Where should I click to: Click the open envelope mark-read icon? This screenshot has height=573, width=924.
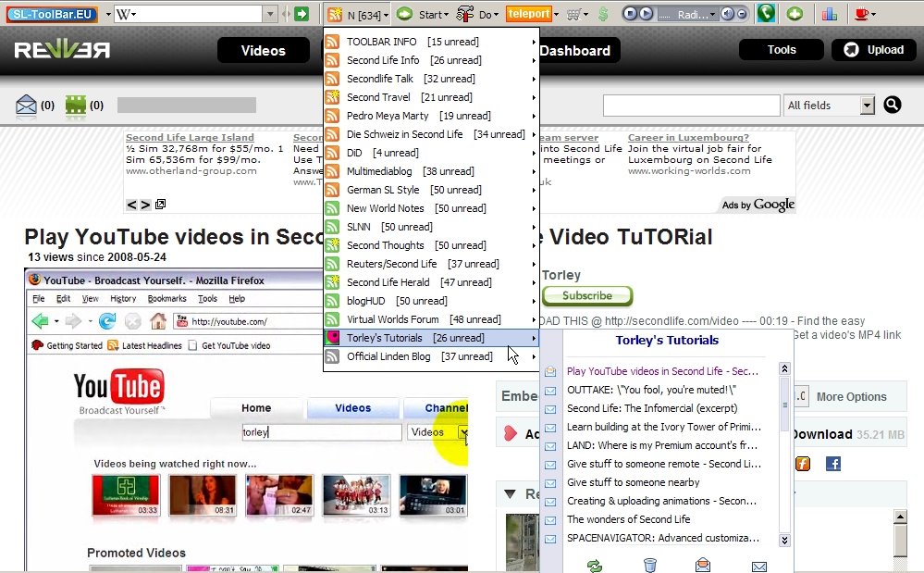[702, 566]
